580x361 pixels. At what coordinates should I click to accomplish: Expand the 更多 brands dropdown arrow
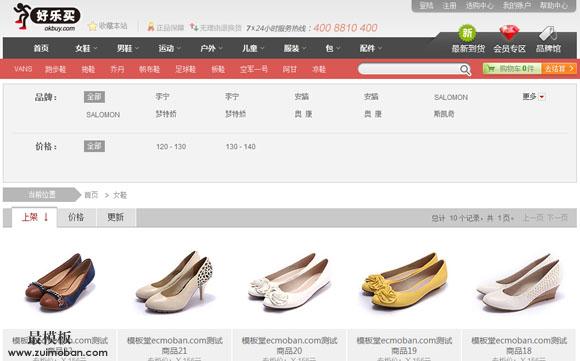[542, 97]
